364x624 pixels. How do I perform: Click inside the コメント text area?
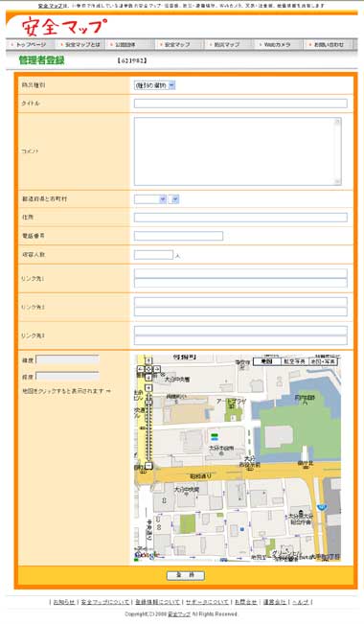pos(235,151)
